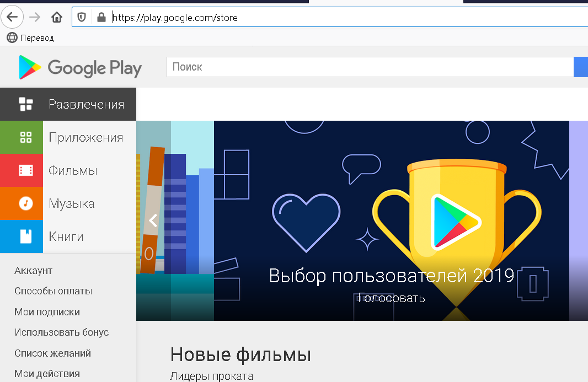588x382 pixels.
Task: Go back with the browser back arrow
Action: tap(12, 17)
